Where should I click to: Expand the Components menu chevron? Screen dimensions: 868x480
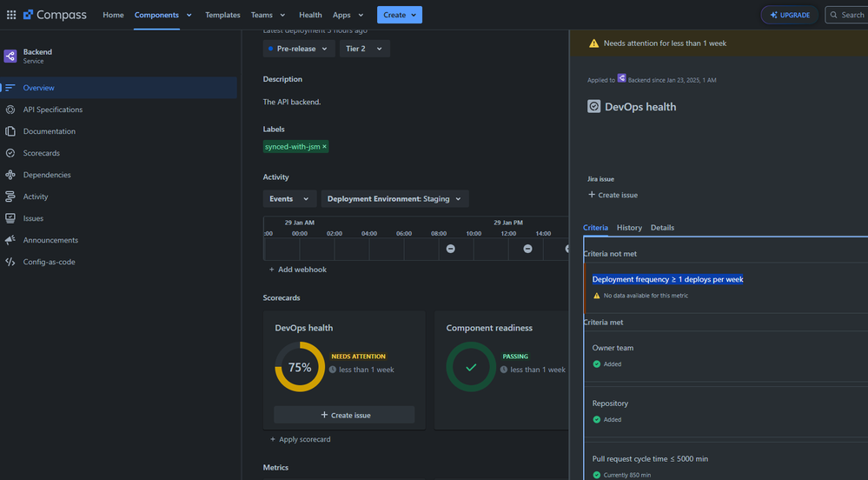(189, 15)
